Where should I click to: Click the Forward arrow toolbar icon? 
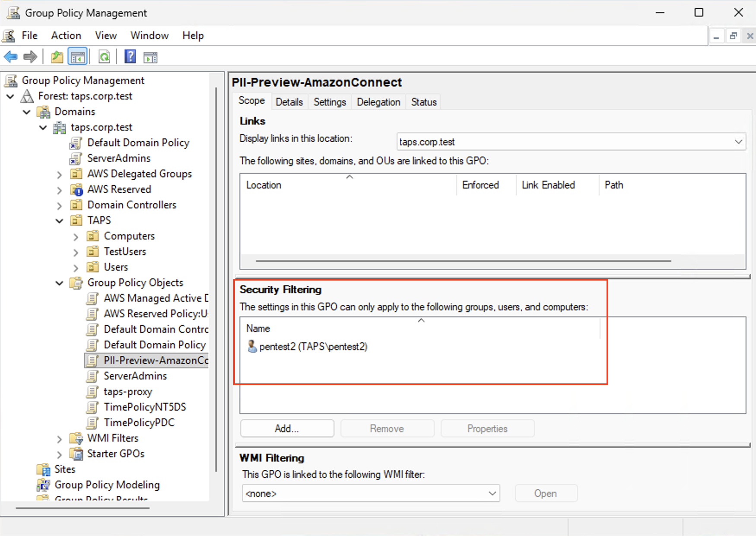(x=30, y=57)
